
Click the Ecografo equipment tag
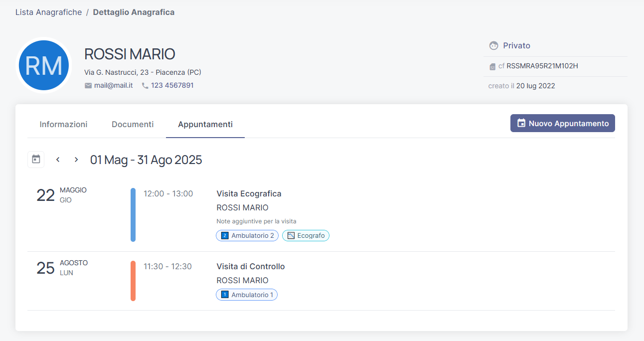(306, 235)
